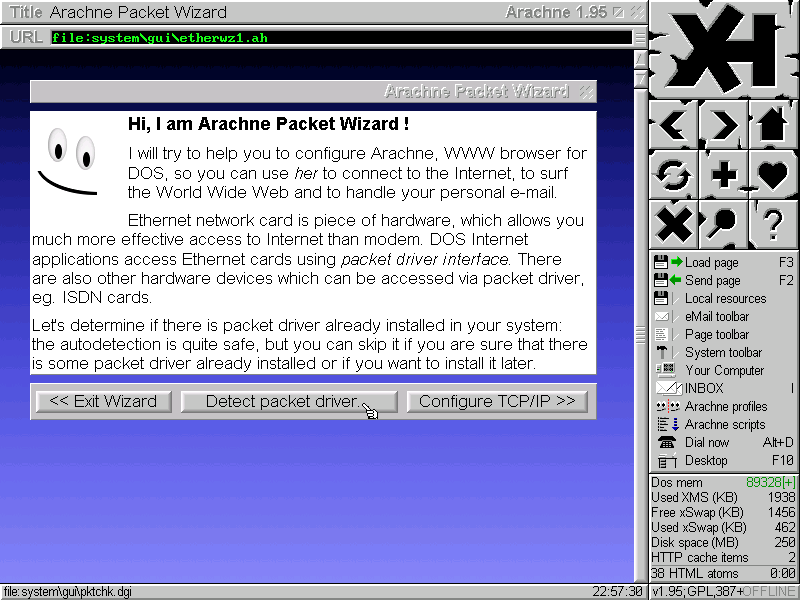Click the envelope icon beside INBOX
The height and width of the screenshot is (600, 800).
coord(668,388)
